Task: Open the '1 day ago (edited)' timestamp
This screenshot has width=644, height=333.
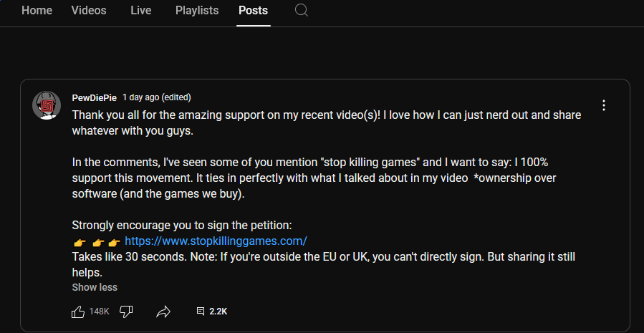Action: point(157,97)
